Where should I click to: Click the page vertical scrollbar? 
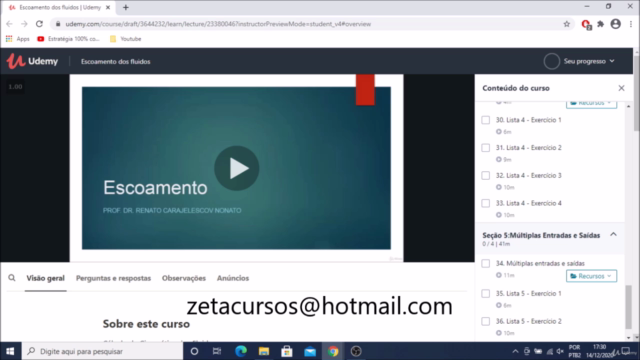(637, 93)
